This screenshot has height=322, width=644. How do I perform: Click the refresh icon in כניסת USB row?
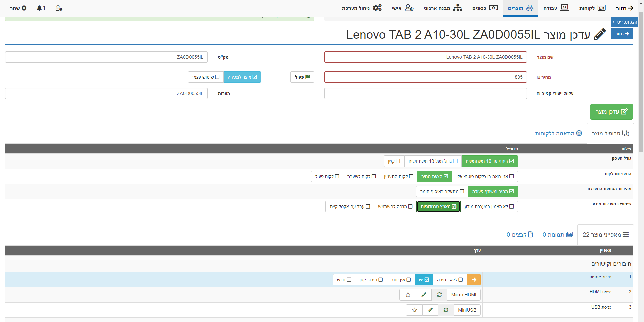tap(446, 310)
